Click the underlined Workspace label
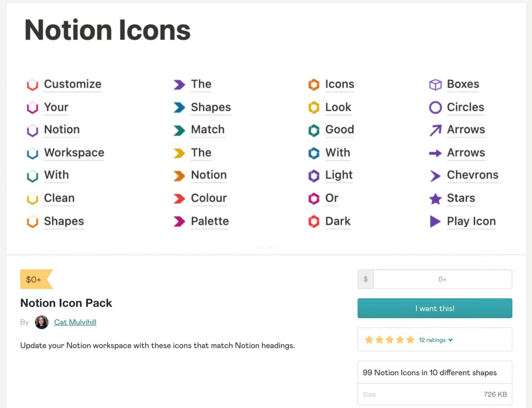Screen dimensions: 532x408 click(73, 153)
